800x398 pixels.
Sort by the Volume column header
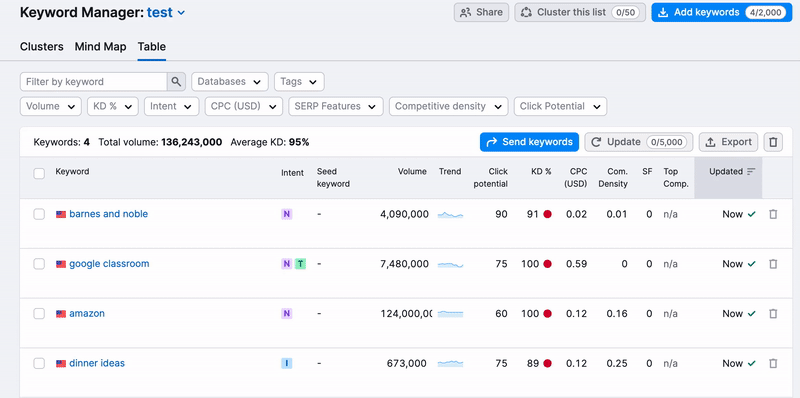click(x=412, y=172)
